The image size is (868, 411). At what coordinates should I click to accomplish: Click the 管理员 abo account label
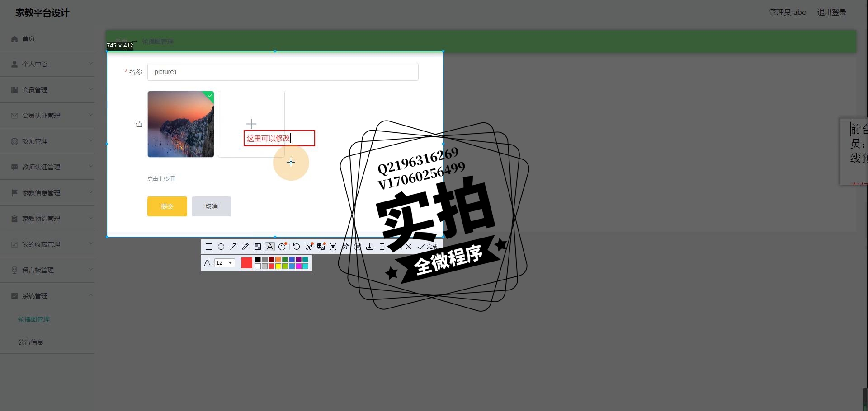click(x=788, y=13)
